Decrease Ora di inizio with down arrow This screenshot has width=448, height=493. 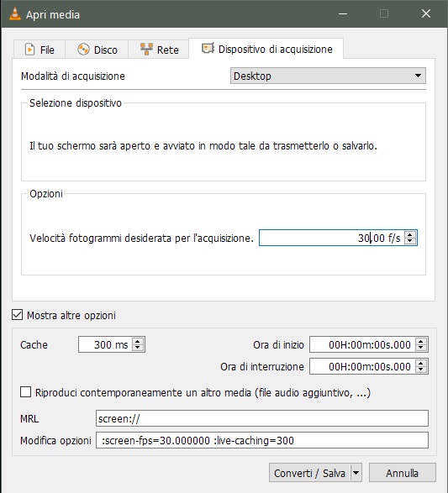click(421, 348)
